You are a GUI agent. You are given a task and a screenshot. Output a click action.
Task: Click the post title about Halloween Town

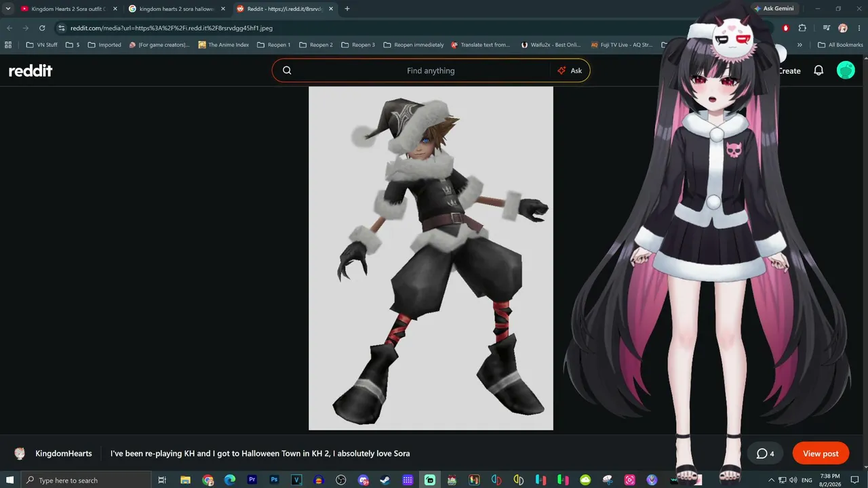[260, 453]
